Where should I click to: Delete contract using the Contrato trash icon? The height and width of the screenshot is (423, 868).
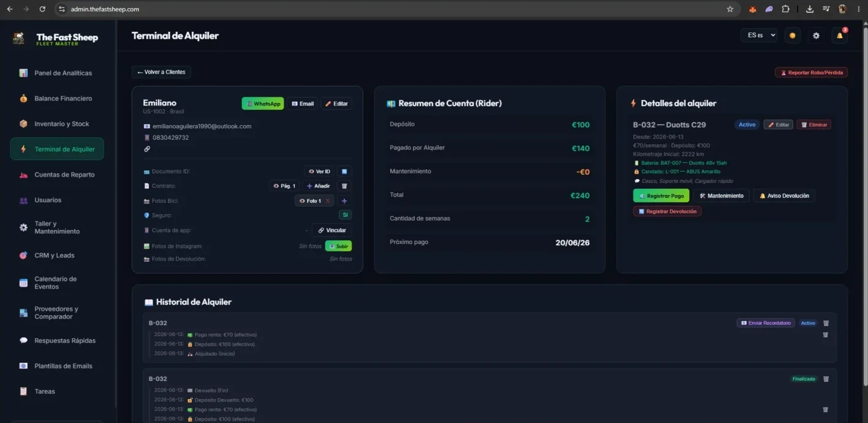[344, 186]
